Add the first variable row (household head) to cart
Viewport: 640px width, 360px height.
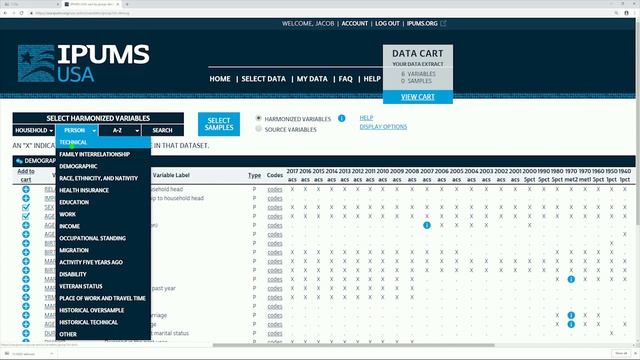click(26, 189)
